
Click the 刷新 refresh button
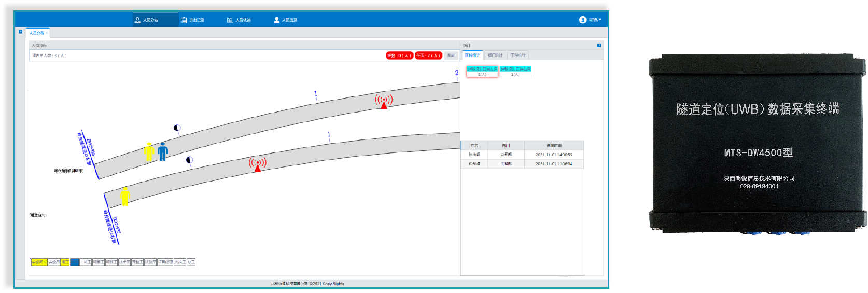451,55
